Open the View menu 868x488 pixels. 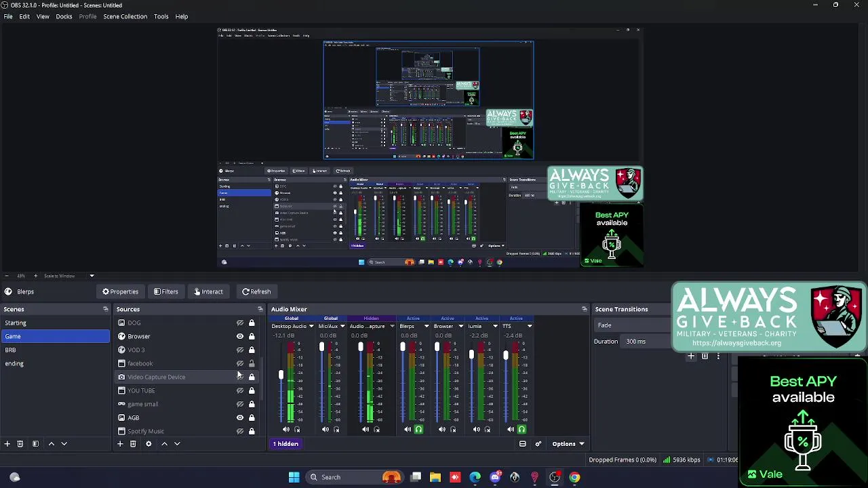(43, 16)
